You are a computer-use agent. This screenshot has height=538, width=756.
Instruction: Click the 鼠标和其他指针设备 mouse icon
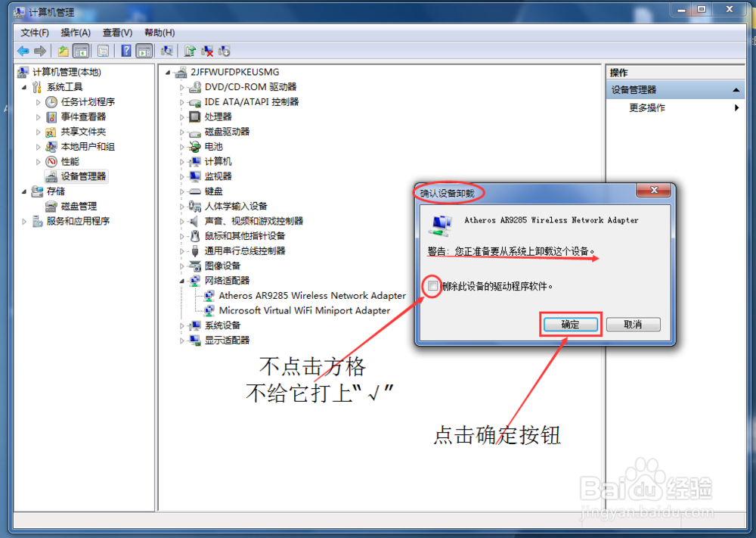point(195,236)
